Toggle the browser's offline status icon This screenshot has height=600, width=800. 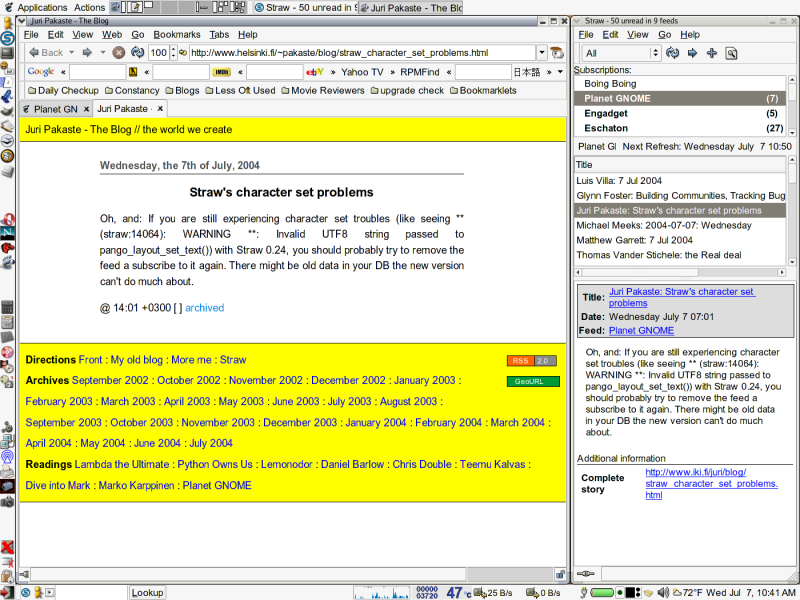pyautogui.click(x=24, y=574)
